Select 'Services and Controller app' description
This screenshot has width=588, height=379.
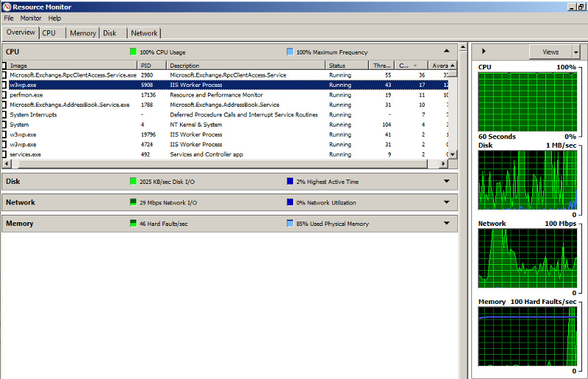coord(207,155)
